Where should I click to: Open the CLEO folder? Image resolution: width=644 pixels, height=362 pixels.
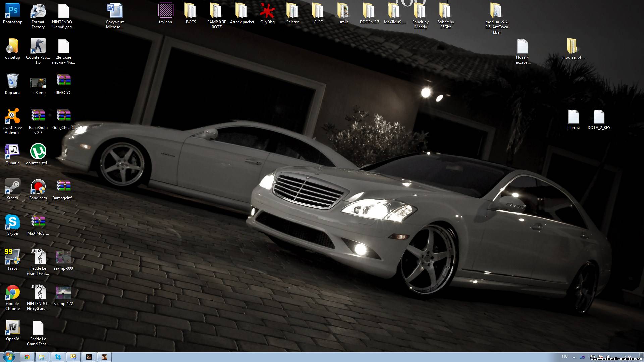click(318, 11)
